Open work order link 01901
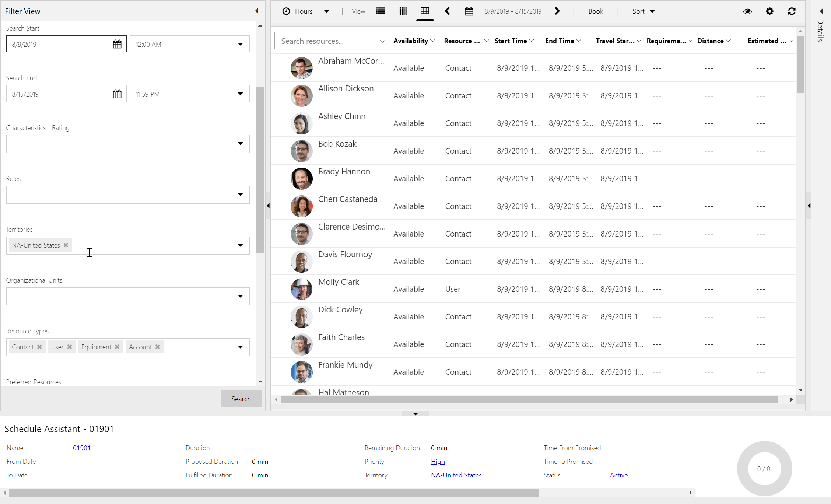The height and width of the screenshot is (504, 831). (81, 448)
